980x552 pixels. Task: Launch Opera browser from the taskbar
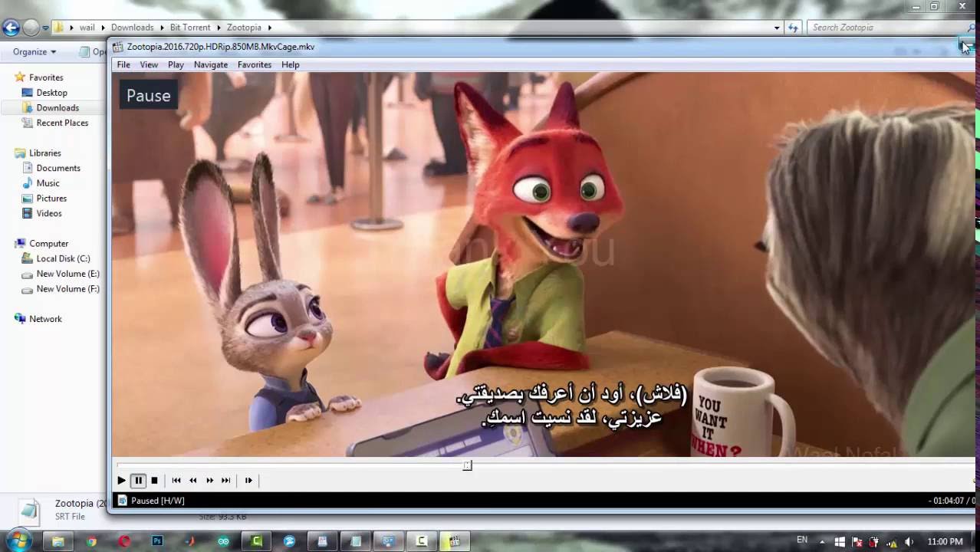pyautogui.click(x=124, y=541)
